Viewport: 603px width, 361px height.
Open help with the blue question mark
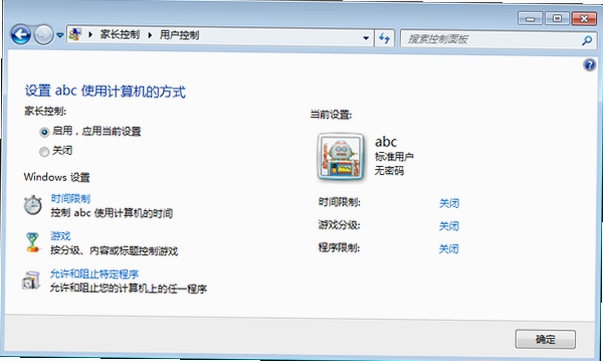tap(590, 65)
